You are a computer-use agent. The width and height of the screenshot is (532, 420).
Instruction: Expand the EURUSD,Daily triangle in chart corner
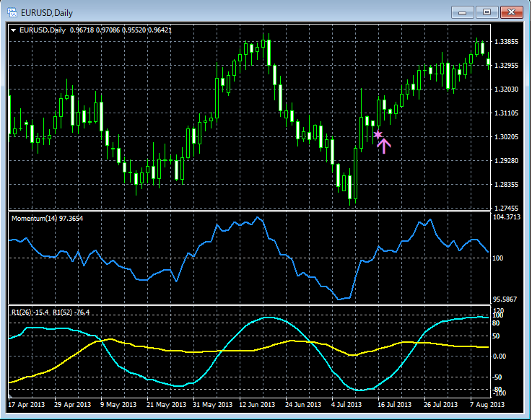[14, 30]
